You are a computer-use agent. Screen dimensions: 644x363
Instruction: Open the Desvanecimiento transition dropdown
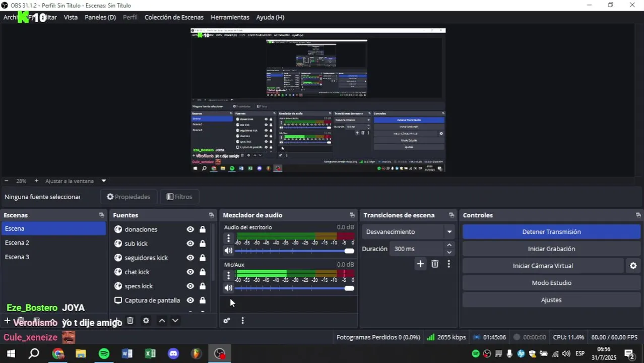pyautogui.click(x=409, y=232)
